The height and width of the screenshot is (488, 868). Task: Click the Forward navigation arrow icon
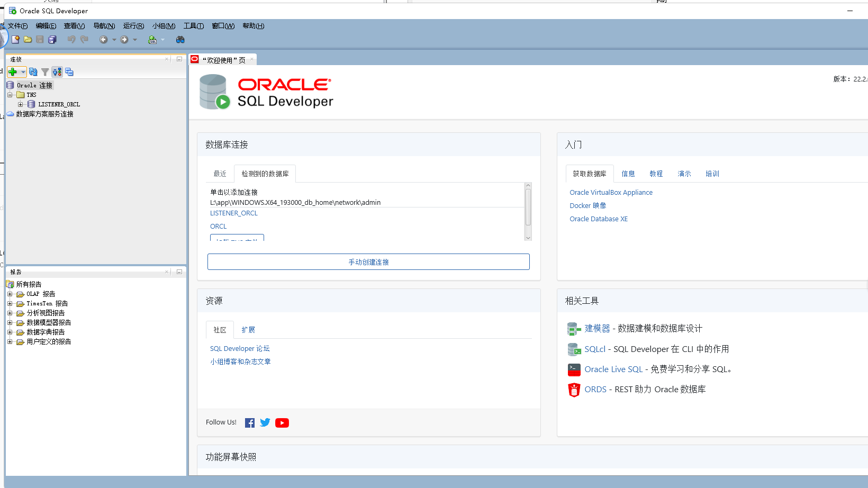(124, 40)
